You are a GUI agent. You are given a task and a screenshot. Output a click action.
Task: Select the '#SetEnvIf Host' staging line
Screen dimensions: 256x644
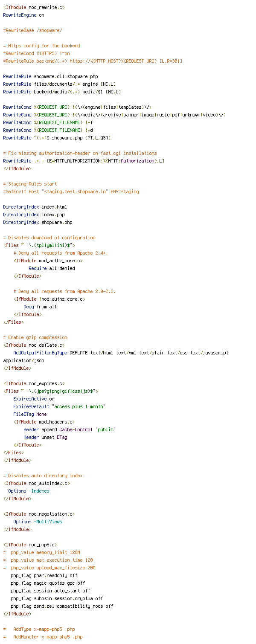(71, 191)
